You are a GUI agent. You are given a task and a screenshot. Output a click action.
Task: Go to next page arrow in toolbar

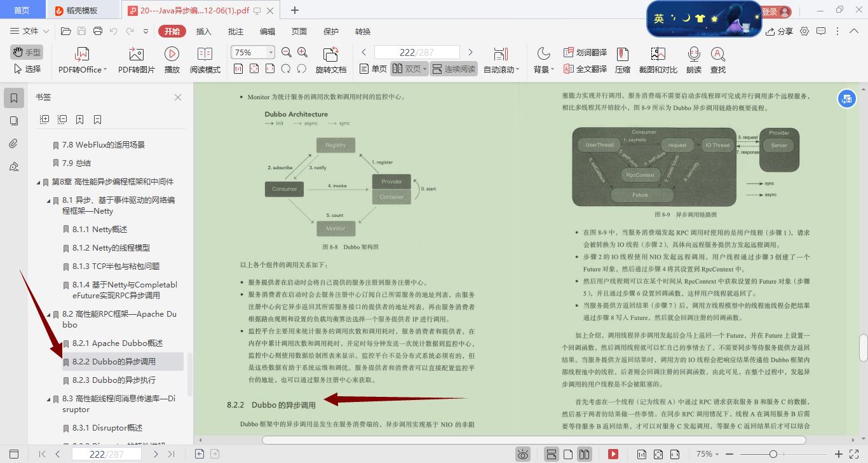tap(470, 52)
